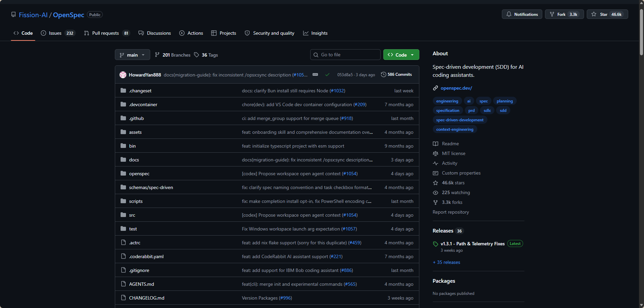Show the + 35 releases link
The height and width of the screenshot is (308, 644).
[x=446, y=262]
